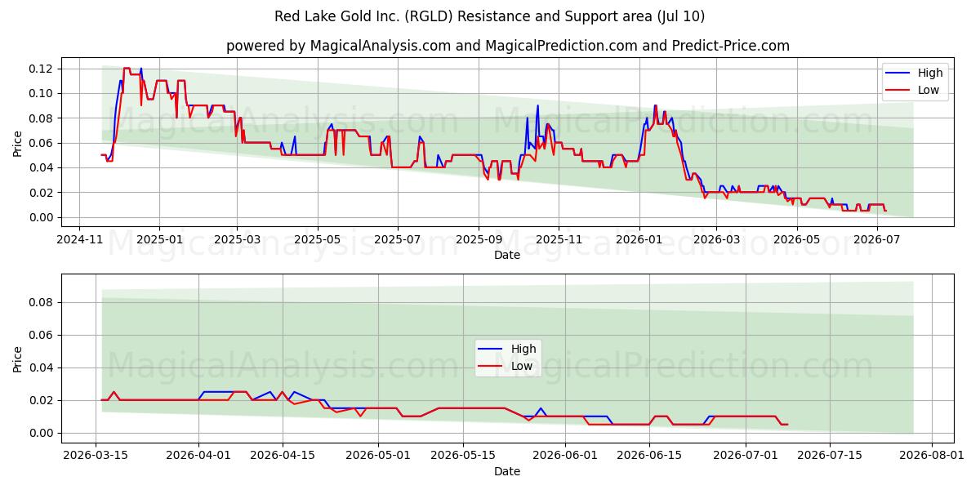The height and width of the screenshot is (490, 980).
Task: Click the '2025-07' tick label
Action: point(397,239)
